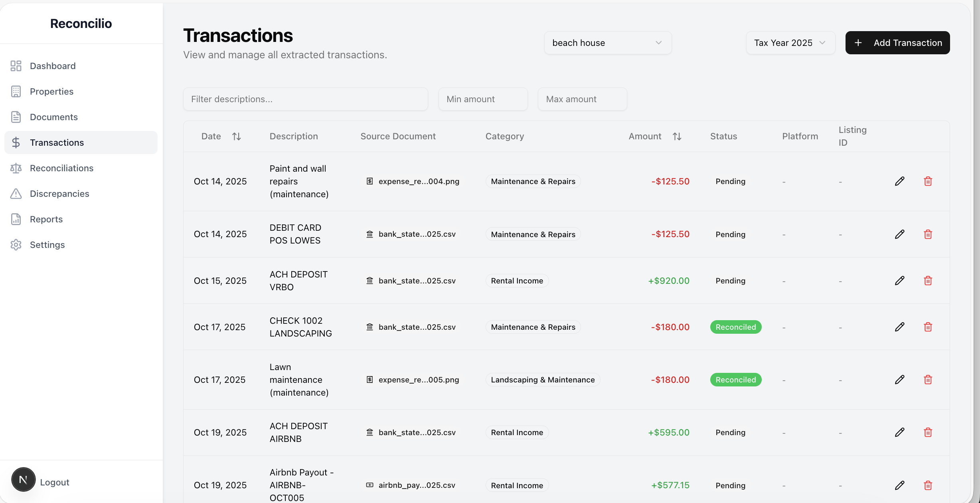Edit the ACH DEPOSIT VRBO transaction

[x=899, y=281]
